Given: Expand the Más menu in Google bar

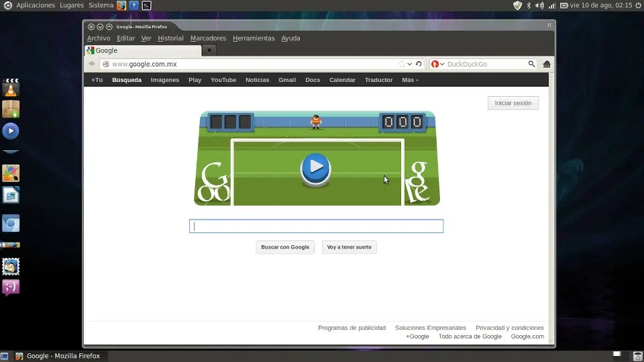Looking at the screenshot, I should (x=410, y=80).
